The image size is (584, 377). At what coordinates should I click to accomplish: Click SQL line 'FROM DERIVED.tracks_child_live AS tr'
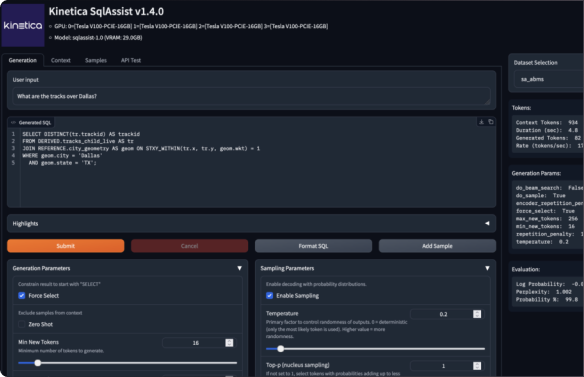tap(78, 141)
